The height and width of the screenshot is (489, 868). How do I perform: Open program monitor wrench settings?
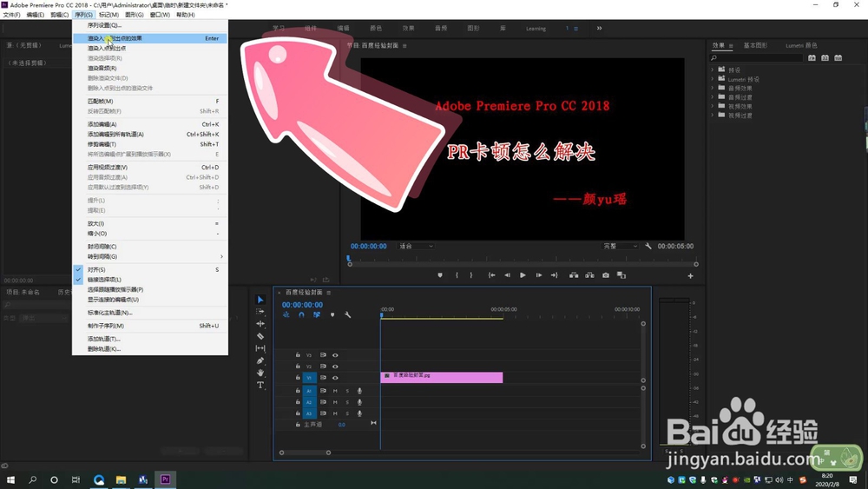pyautogui.click(x=648, y=246)
